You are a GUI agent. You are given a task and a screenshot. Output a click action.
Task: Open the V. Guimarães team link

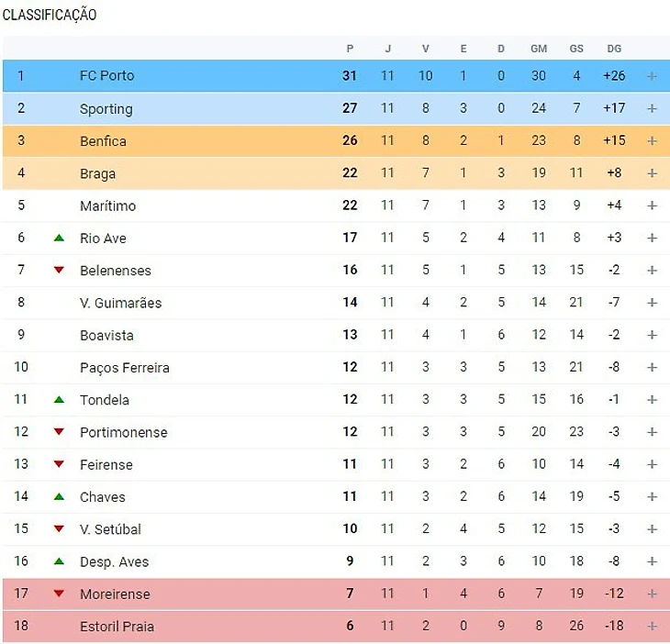120,303
